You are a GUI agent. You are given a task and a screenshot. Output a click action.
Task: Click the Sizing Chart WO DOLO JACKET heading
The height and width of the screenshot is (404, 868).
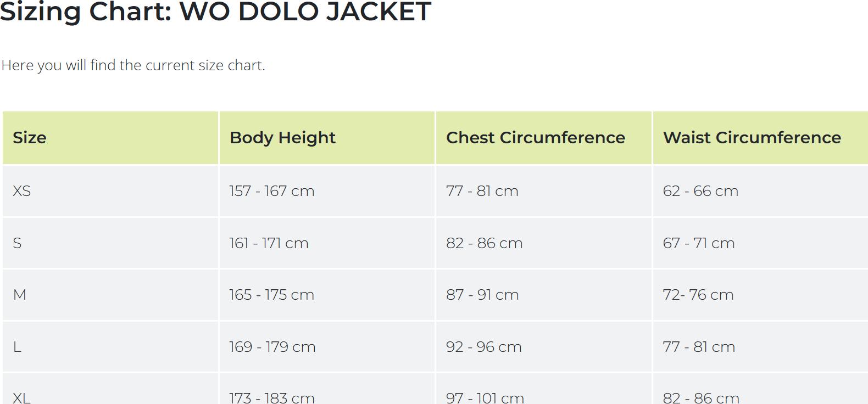pyautogui.click(x=215, y=11)
